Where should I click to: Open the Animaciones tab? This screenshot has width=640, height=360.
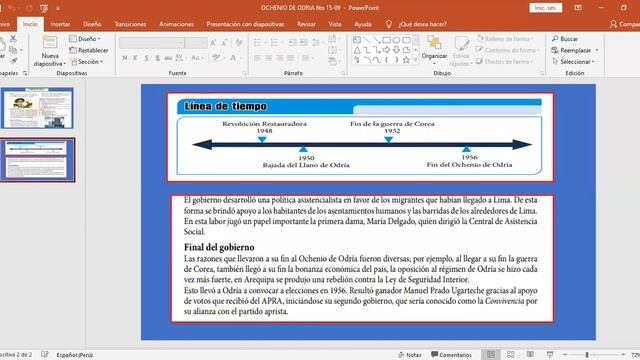(176, 24)
